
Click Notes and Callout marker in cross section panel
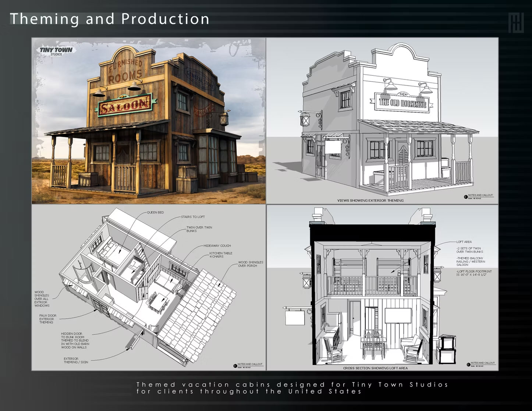coord(481,364)
